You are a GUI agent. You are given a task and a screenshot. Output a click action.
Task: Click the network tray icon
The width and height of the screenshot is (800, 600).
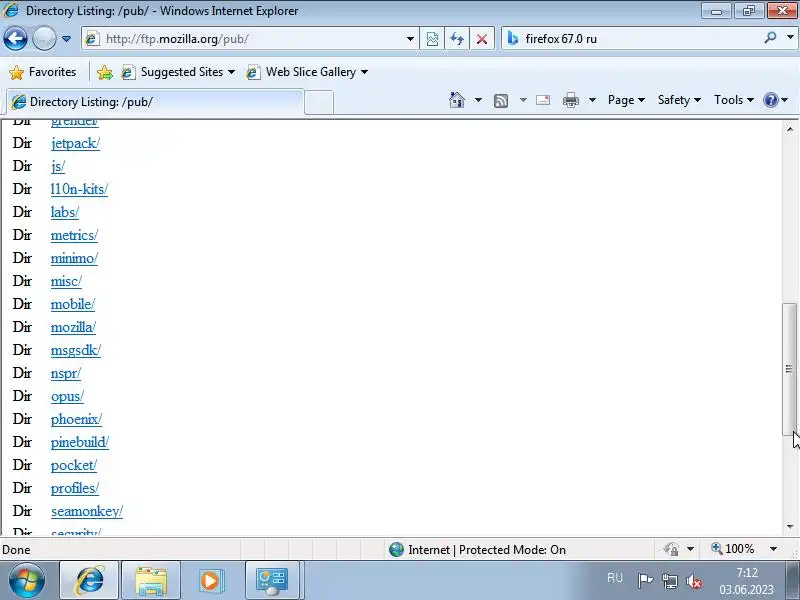pos(669,581)
